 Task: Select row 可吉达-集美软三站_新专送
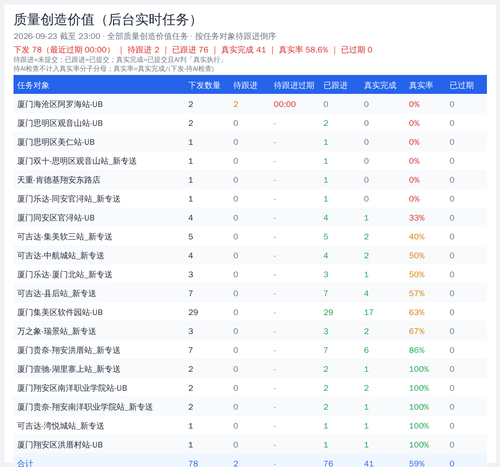[250, 237]
